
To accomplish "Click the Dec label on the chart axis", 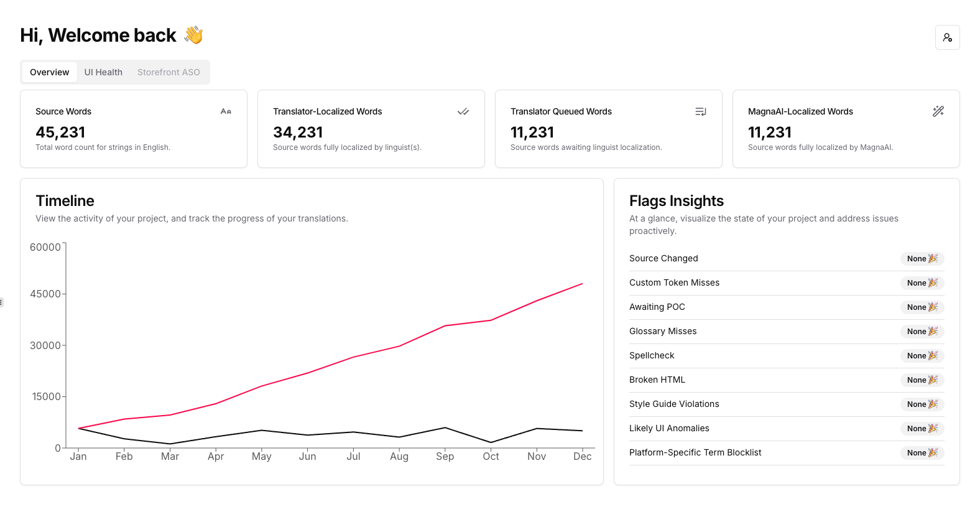I will pos(583,456).
